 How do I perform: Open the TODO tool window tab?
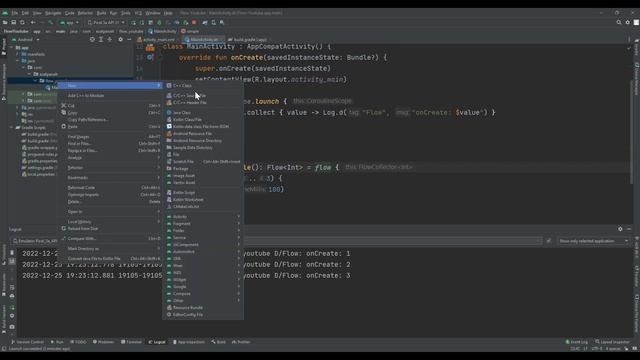[x=78, y=342]
